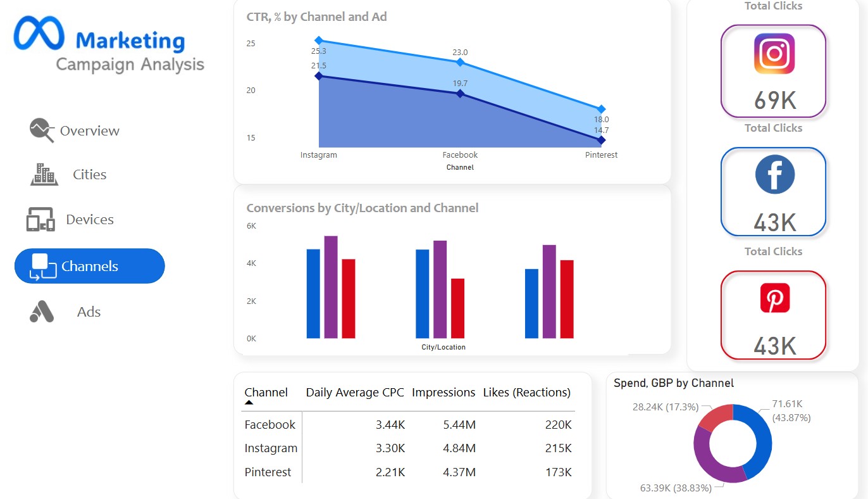Click the Devices monitor icon
Screen dimensions: 868x499
point(40,220)
